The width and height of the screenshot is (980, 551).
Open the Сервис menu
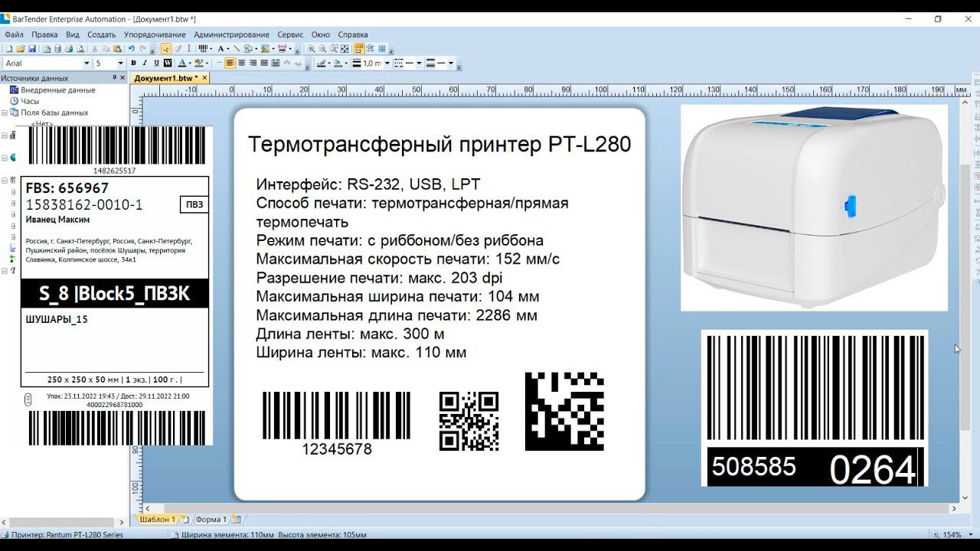[x=290, y=34]
